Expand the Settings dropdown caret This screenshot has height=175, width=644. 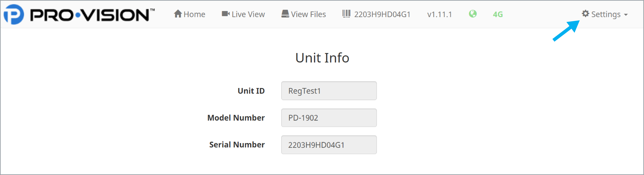626,15
